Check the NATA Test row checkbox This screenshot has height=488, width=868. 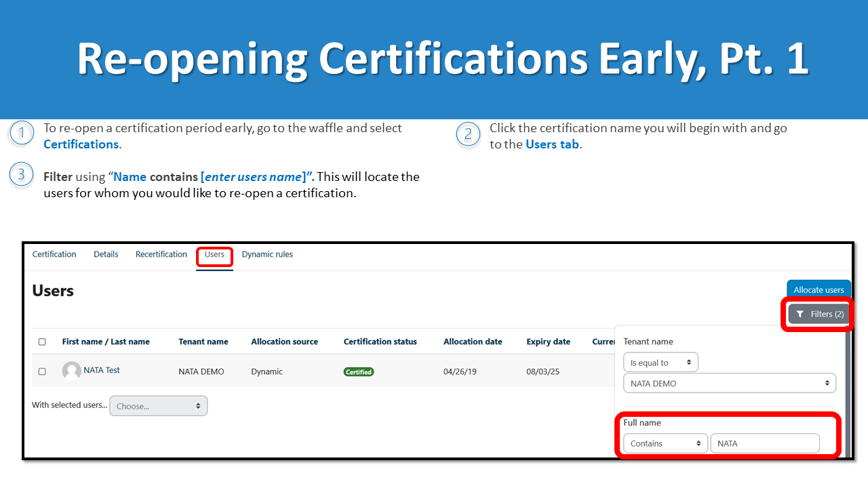(x=42, y=371)
